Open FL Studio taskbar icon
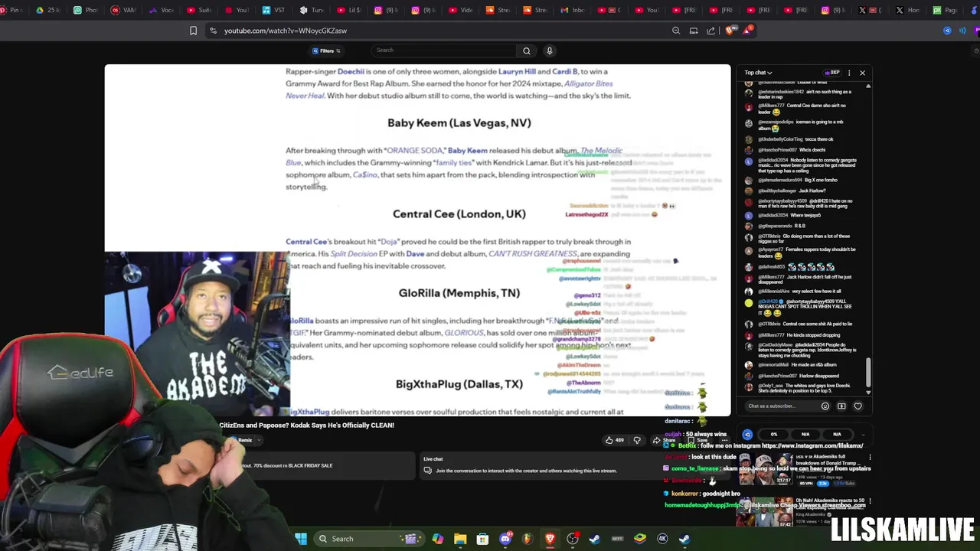980x551 pixels. point(528,539)
